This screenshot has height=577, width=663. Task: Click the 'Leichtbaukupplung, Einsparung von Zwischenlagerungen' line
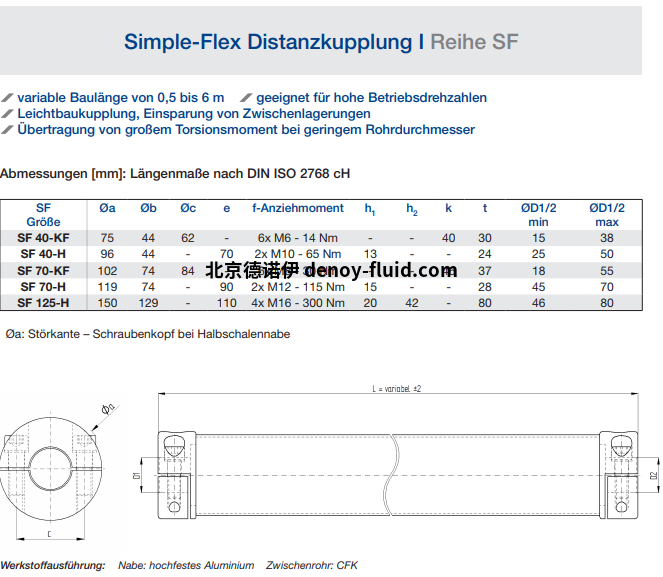194,114
